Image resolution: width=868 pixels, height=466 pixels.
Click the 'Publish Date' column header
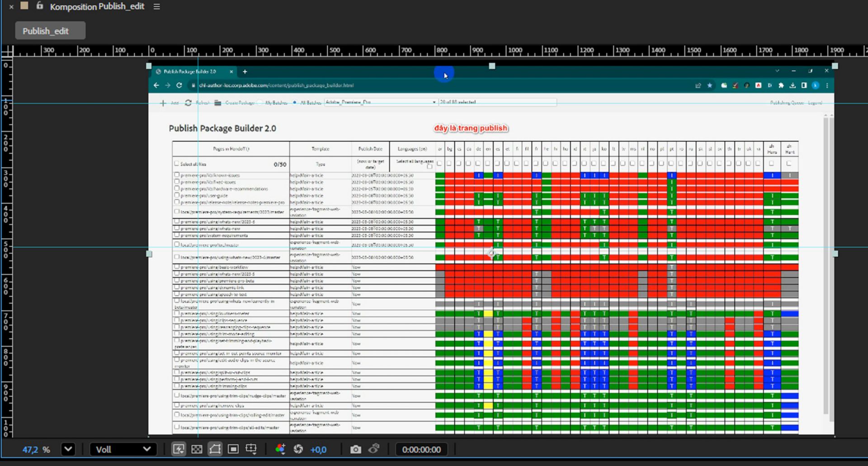pyautogui.click(x=370, y=149)
